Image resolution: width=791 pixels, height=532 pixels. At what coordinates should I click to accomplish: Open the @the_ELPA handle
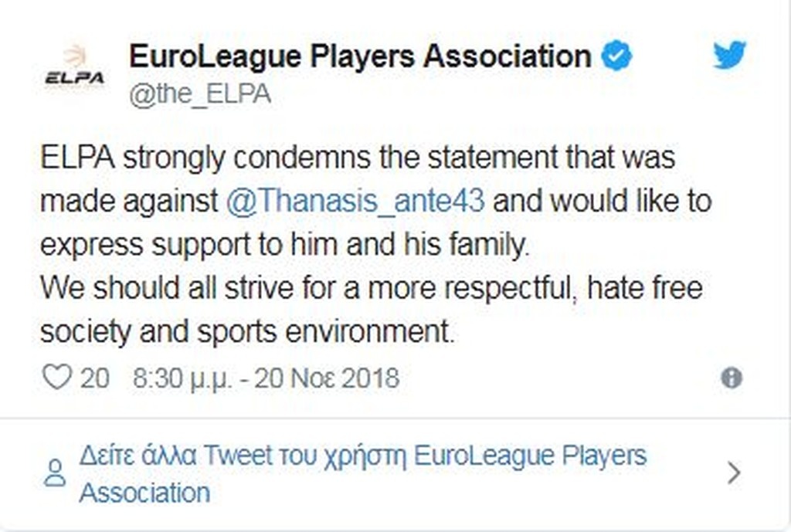(x=200, y=95)
